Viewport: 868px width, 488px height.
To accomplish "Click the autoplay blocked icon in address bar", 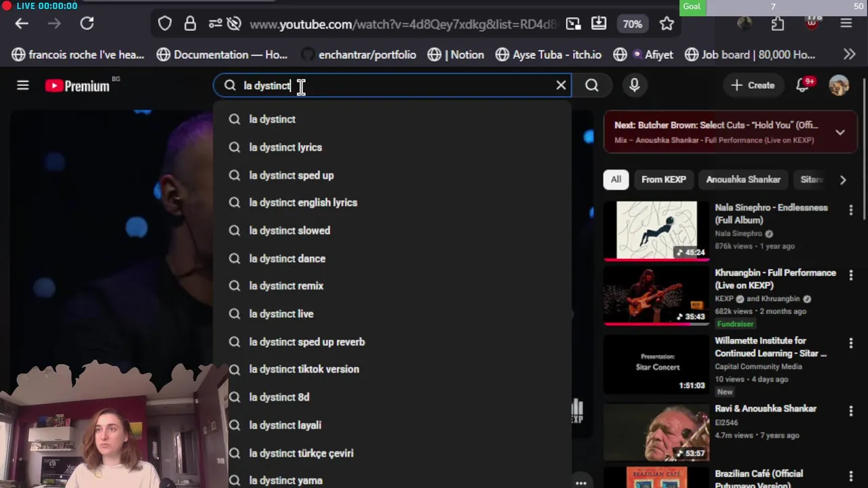I will [234, 24].
